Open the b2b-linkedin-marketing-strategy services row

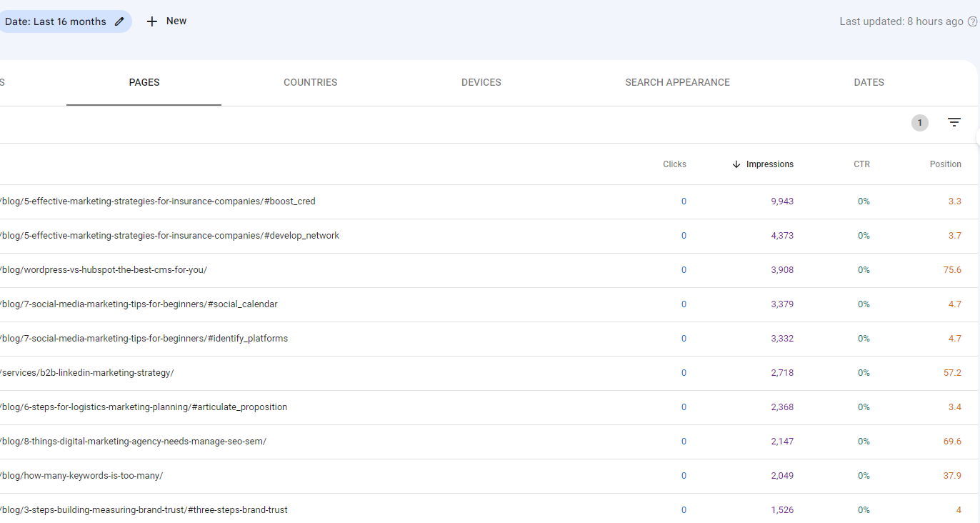489,373
